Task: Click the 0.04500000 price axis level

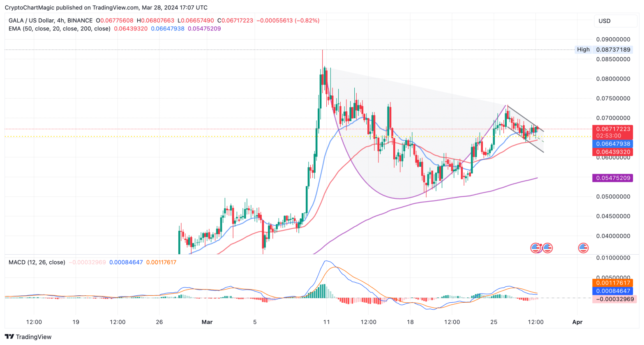Action: click(613, 216)
